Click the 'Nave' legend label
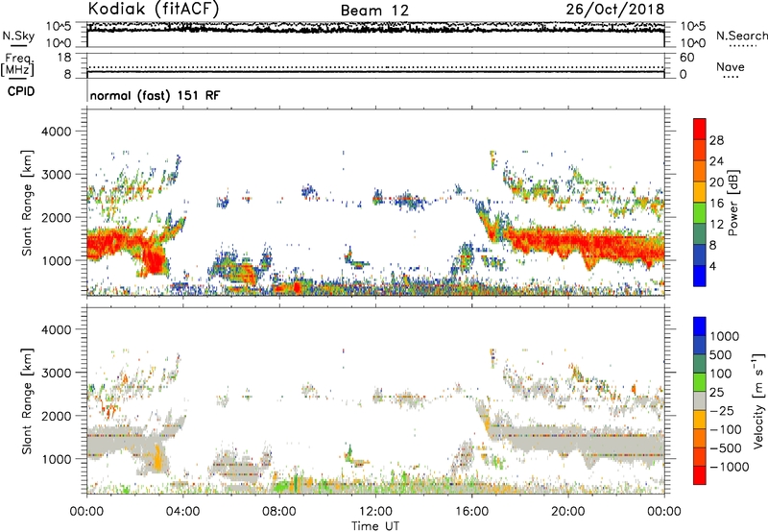Image resolution: width=768 pixels, height=532 pixels. [x=731, y=66]
